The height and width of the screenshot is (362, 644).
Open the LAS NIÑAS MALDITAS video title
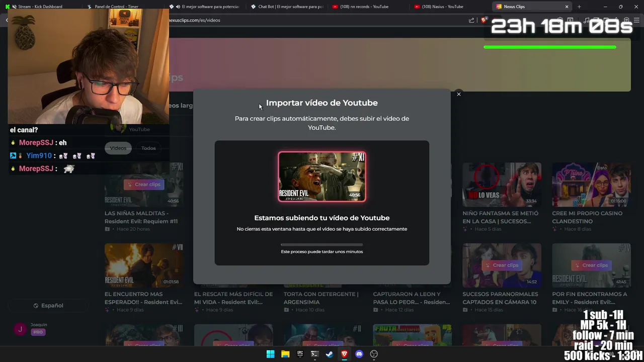141,217
